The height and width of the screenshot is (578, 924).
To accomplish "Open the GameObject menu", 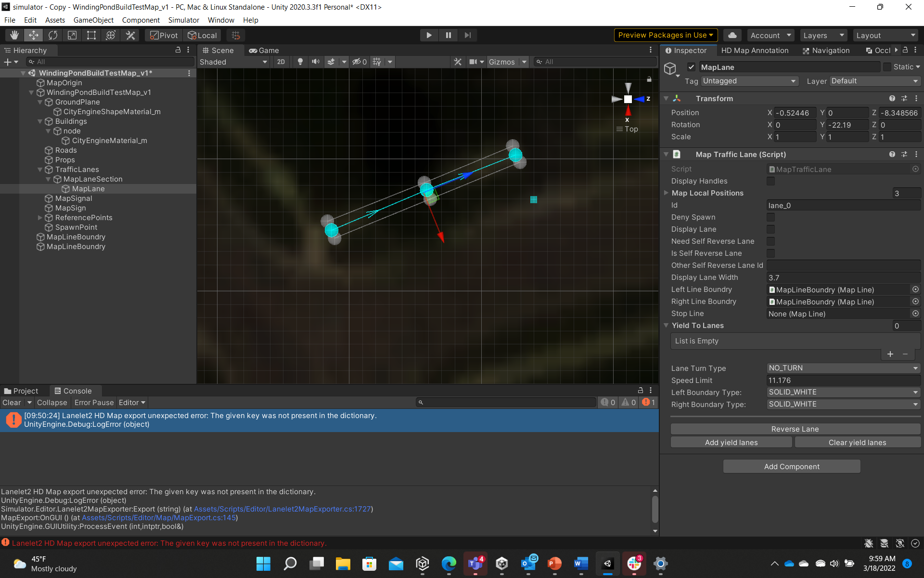I will pyautogui.click(x=93, y=20).
